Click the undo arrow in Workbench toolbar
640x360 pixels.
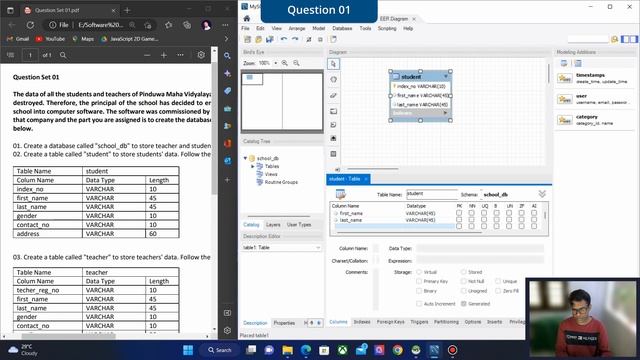[284, 40]
